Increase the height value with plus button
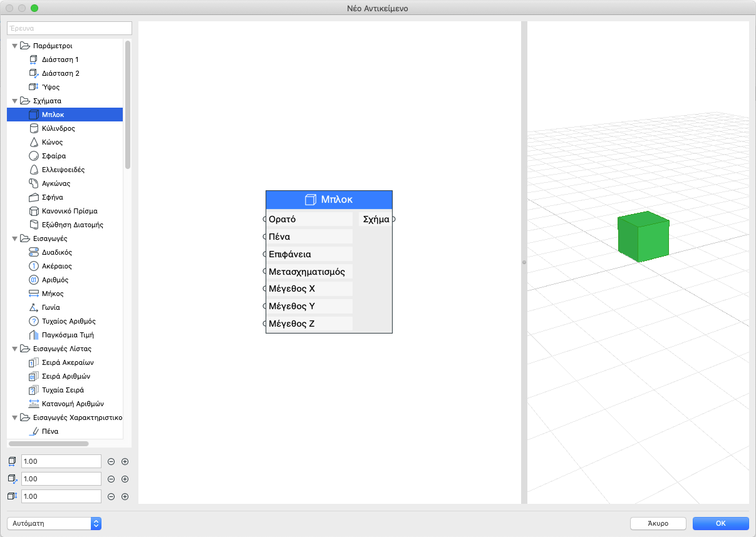Viewport: 756px width, 537px height. coord(125,496)
